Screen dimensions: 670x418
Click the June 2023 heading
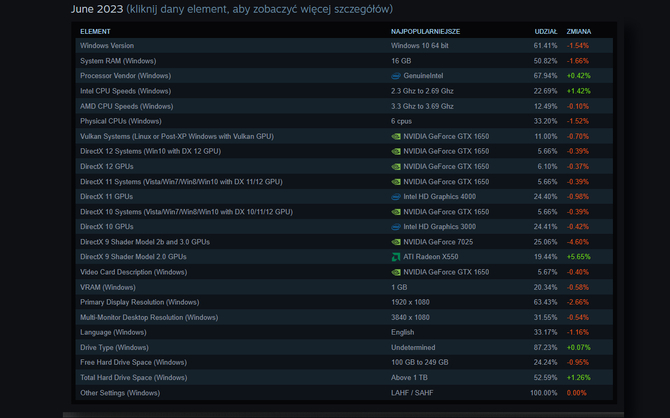click(97, 9)
